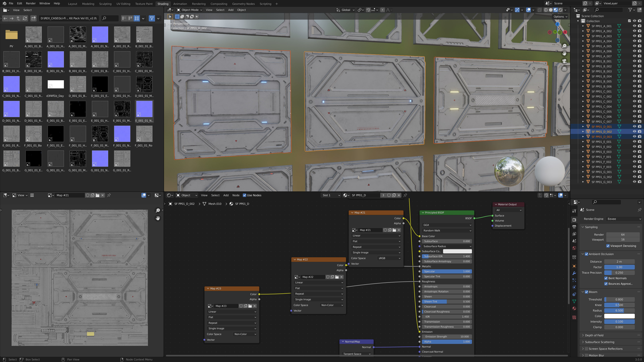Open the Render menu
The width and height of the screenshot is (644, 362).
31,4
